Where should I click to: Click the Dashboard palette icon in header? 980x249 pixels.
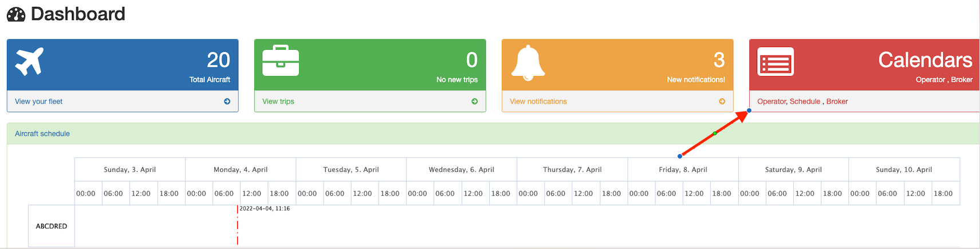16,14
